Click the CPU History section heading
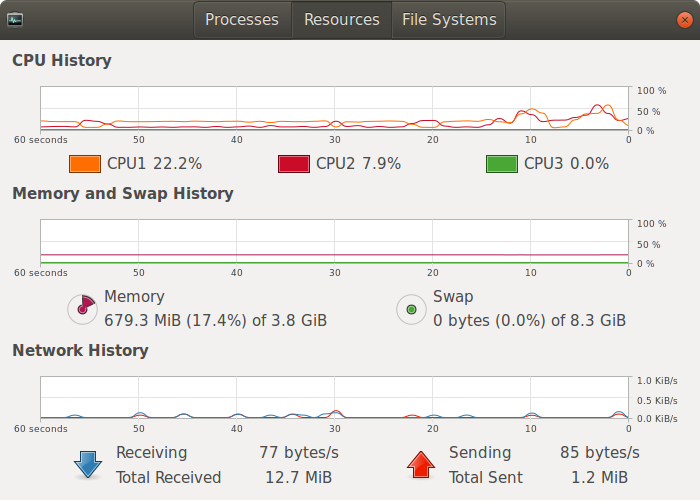The width and height of the screenshot is (700, 500). click(x=62, y=61)
